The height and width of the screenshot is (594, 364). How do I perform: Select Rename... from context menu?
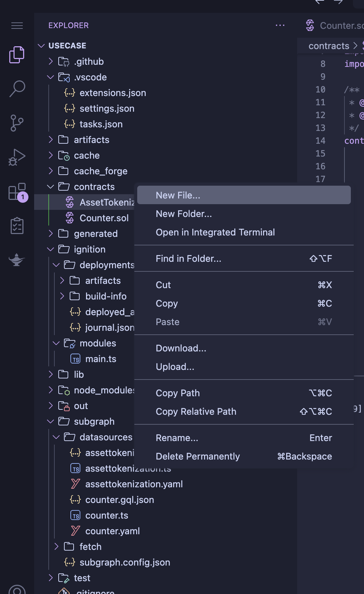coord(244,438)
